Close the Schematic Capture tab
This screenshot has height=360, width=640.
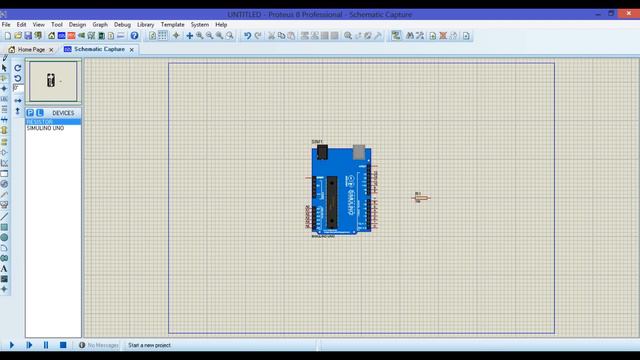point(131,50)
